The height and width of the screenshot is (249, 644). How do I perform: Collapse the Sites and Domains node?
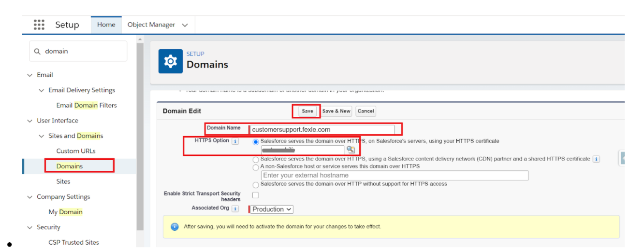[42, 136]
